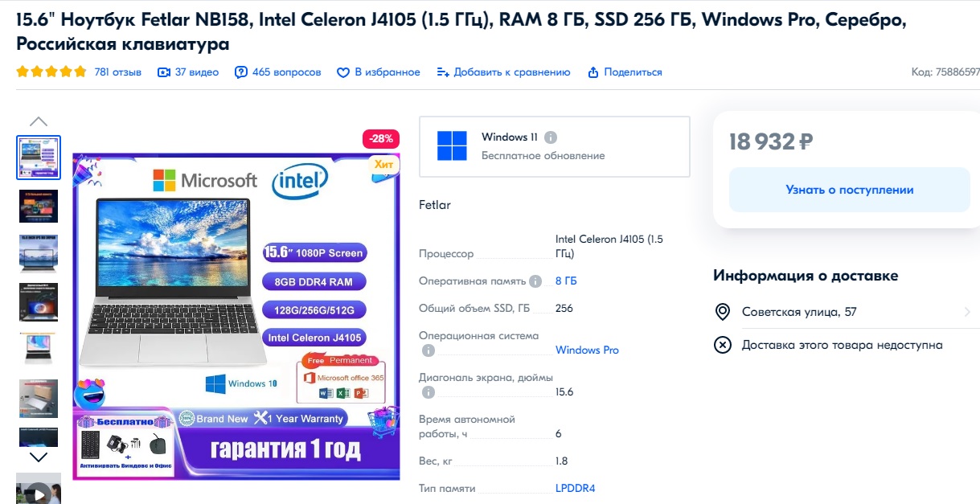The image size is (980, 504).
Task: Click the location pin icon for Советская улица
Action: 723,312
